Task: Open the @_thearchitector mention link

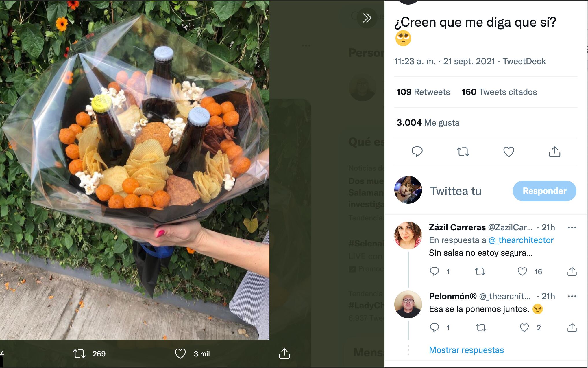Action: (521, 240)
